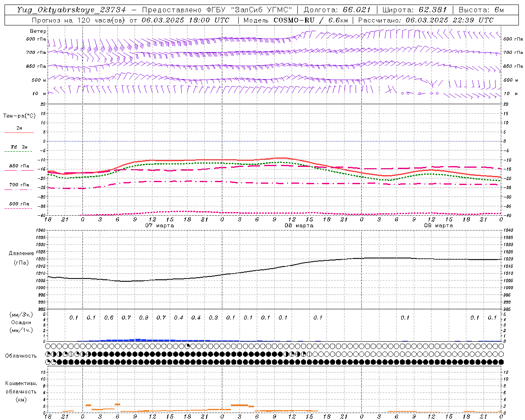
Task: Click the Td 2м legend entry
Action: [x=19, y=147]
